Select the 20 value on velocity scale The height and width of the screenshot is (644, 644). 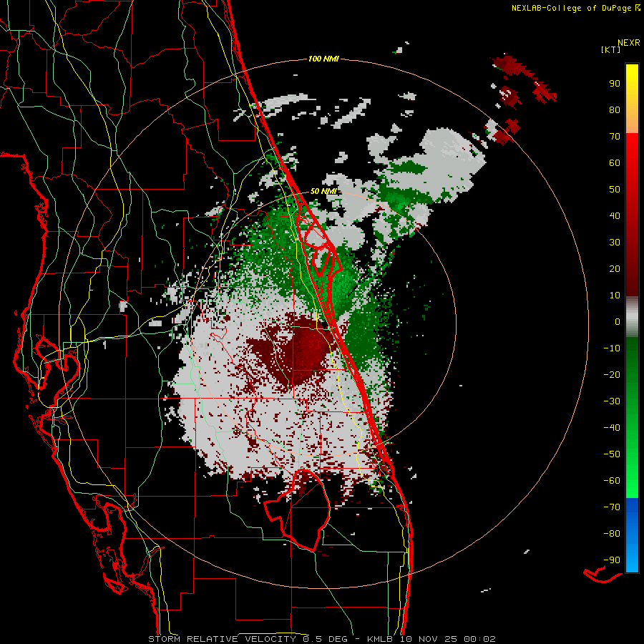tap(615, 269)
